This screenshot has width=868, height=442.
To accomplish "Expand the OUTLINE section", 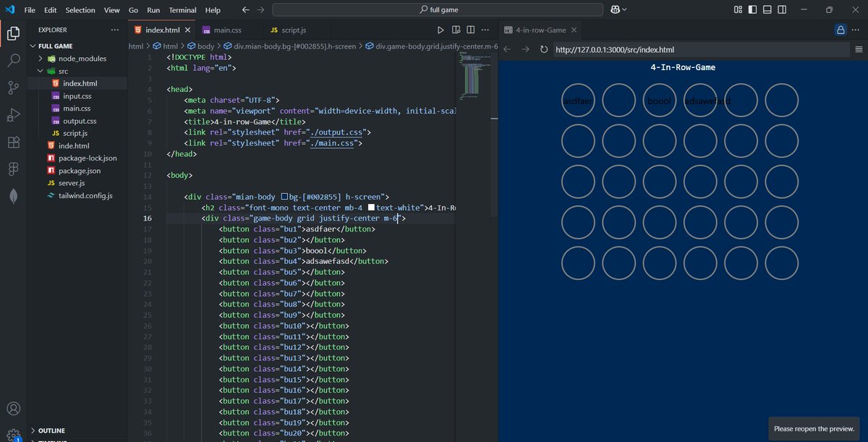I will click(x=51, y=430).
